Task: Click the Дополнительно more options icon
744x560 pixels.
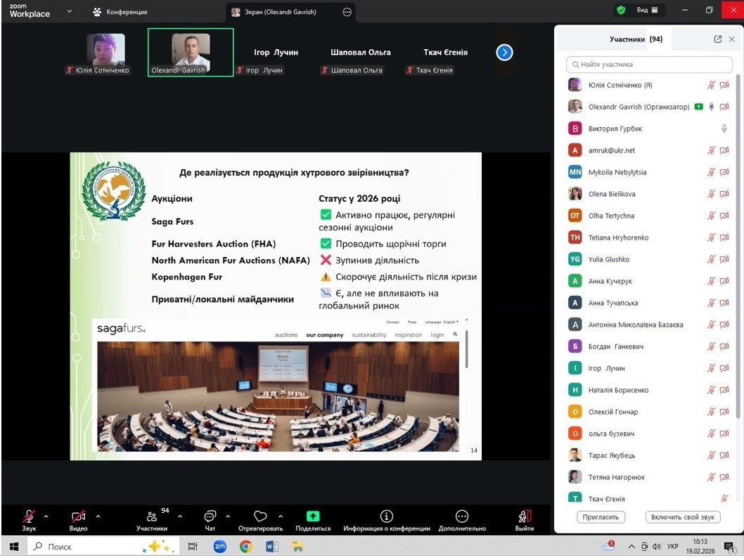Action: coord(461,516)
